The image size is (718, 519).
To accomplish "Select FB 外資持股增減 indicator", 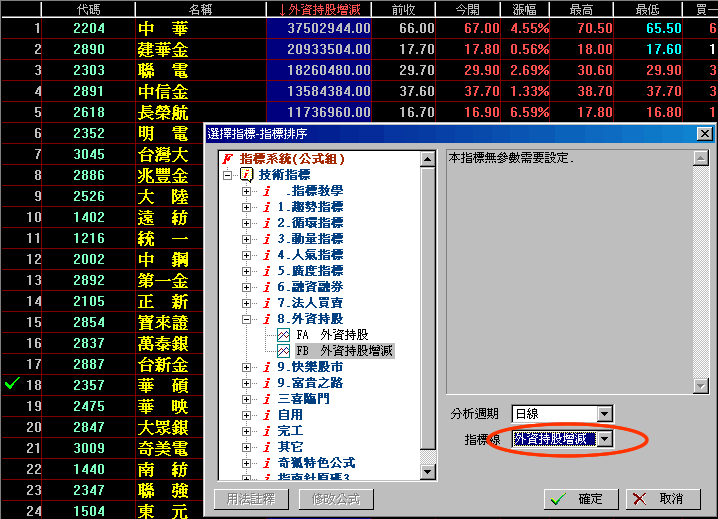I will [344, 351].
